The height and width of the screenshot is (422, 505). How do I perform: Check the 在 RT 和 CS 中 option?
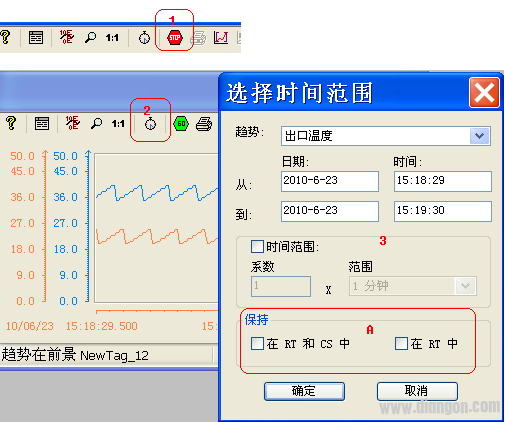(257, 343)
